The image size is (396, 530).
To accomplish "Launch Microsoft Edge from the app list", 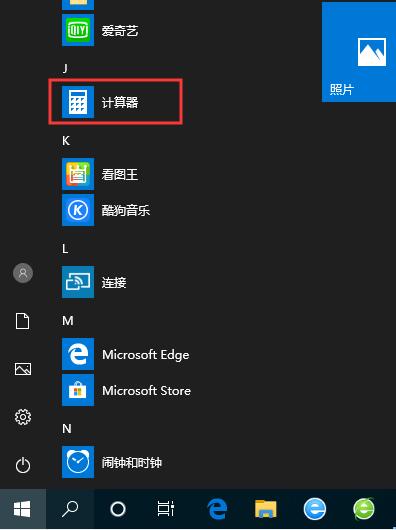I will (78, 354).
